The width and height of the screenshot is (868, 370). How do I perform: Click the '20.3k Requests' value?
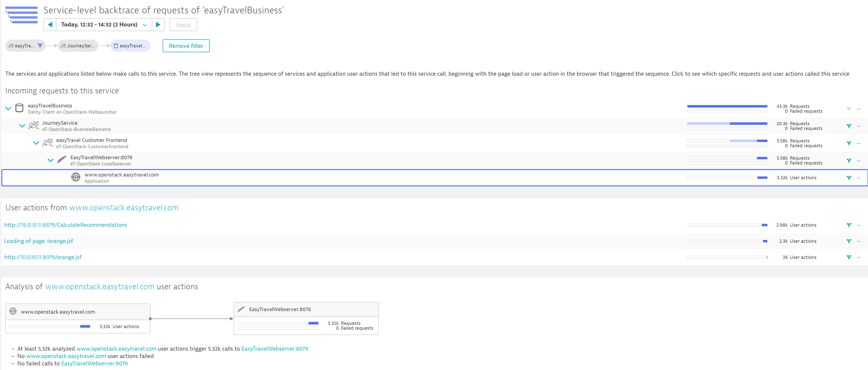click(x=793, y=124)
